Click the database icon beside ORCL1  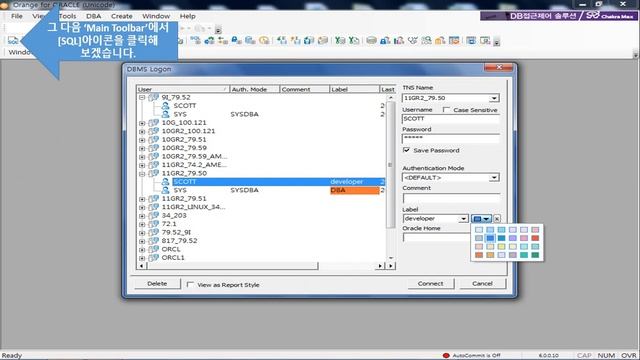pos(153,258)
